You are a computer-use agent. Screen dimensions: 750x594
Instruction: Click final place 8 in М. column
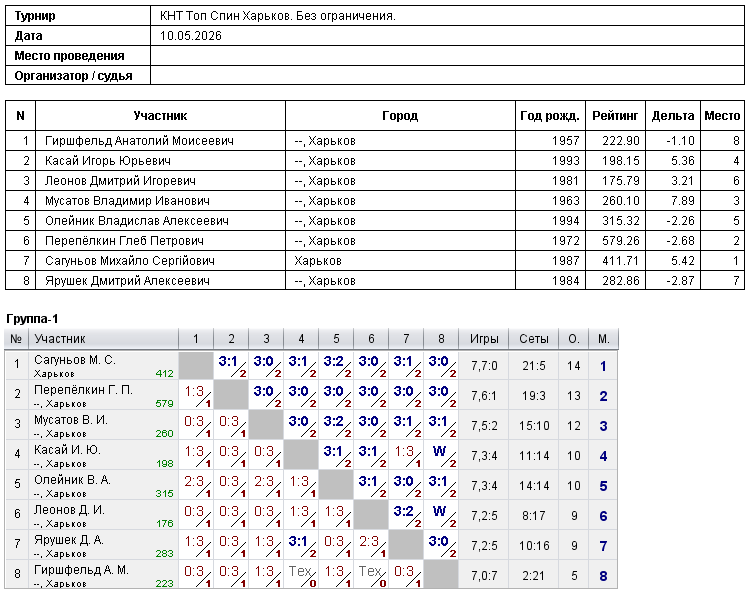(x=603, y=576)
